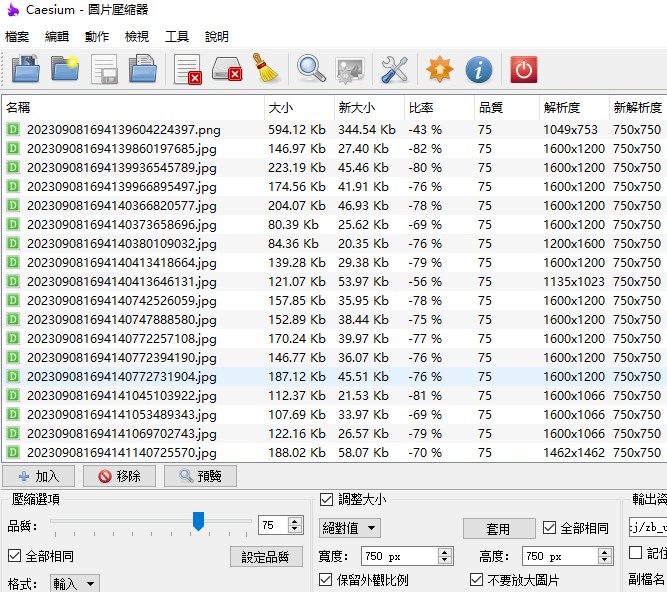Toggle the 保留外觀比例 checkbox
The image size is (667, 592).
click(326, 580)
